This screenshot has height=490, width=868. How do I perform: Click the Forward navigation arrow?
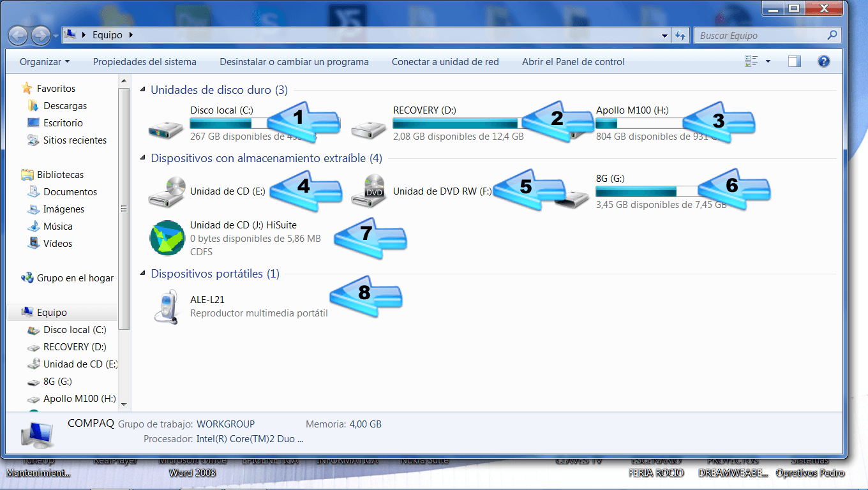tap(40, 35)
